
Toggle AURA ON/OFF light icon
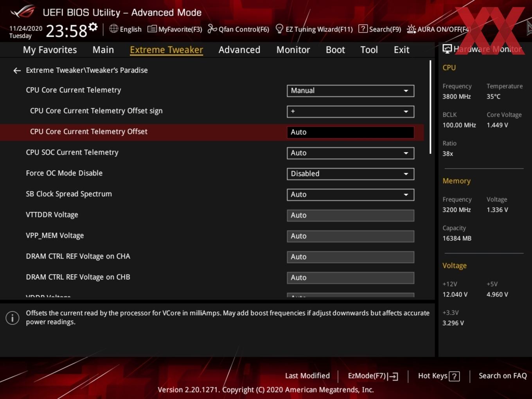point(412,29)
